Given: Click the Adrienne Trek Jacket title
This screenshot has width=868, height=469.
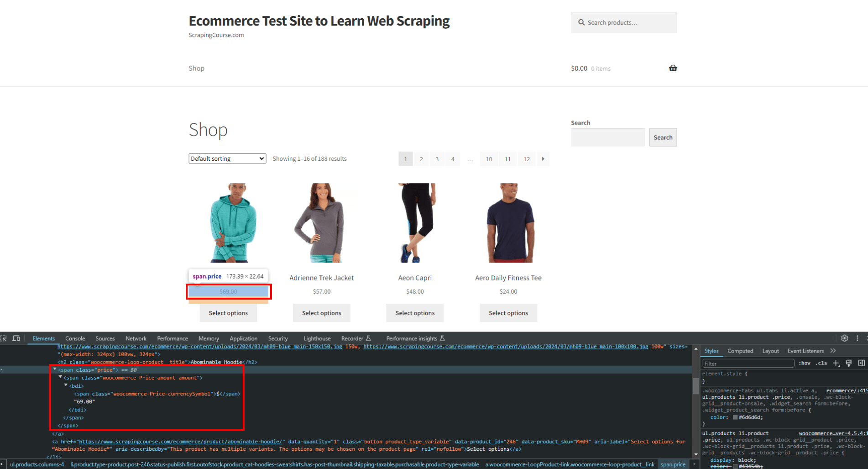Looking at the screenshot, I should (322, 278).
